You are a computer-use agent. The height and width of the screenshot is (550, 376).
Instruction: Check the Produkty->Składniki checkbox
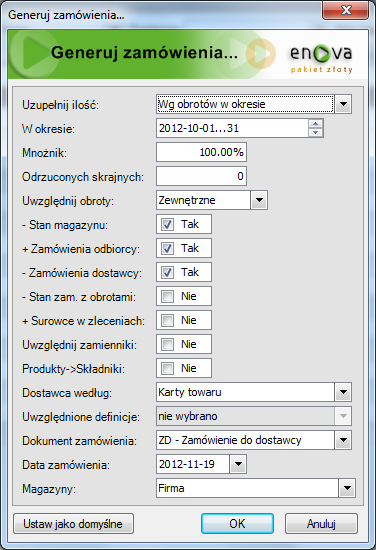(167, 368)
